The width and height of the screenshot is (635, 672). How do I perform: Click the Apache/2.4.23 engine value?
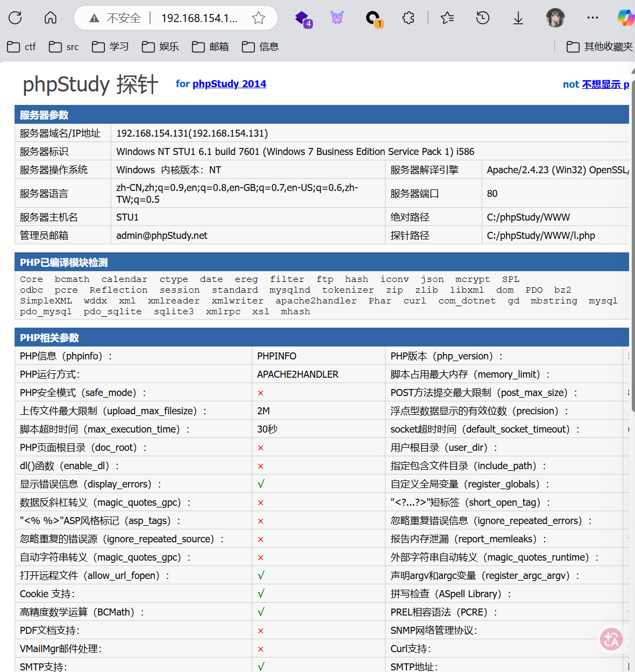558,170
